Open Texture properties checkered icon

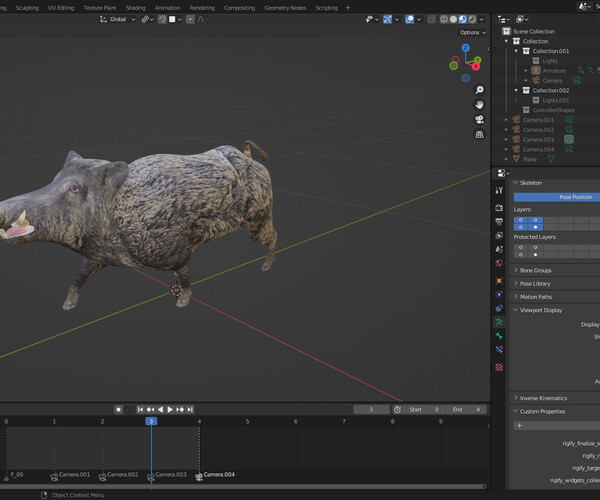[x=499, y=367]
